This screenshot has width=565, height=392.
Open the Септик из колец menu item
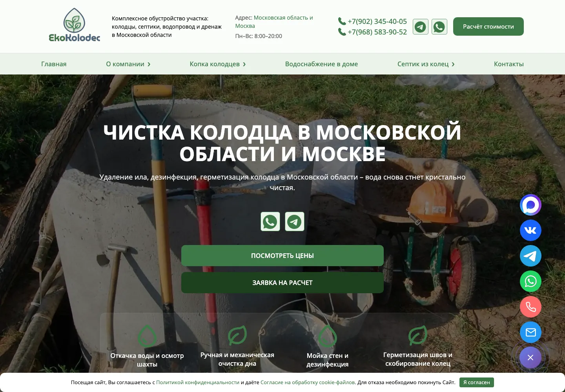coord(423,64)
